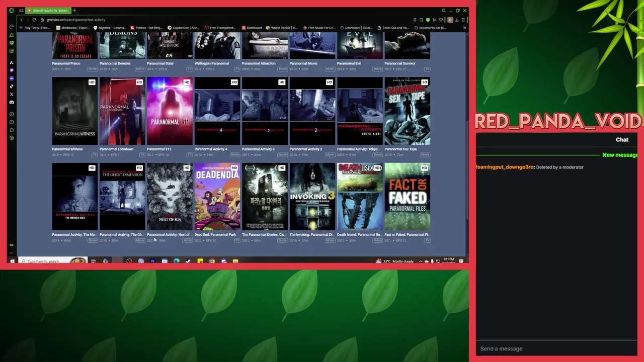Open browser downloads icon in toolbar

pos(456,20)
